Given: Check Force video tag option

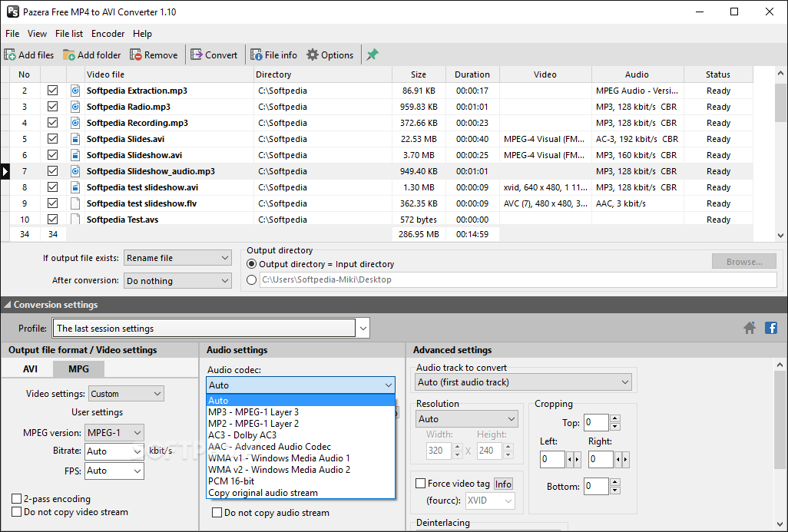Looking at the screenshot, I should (x=421, y=484).
